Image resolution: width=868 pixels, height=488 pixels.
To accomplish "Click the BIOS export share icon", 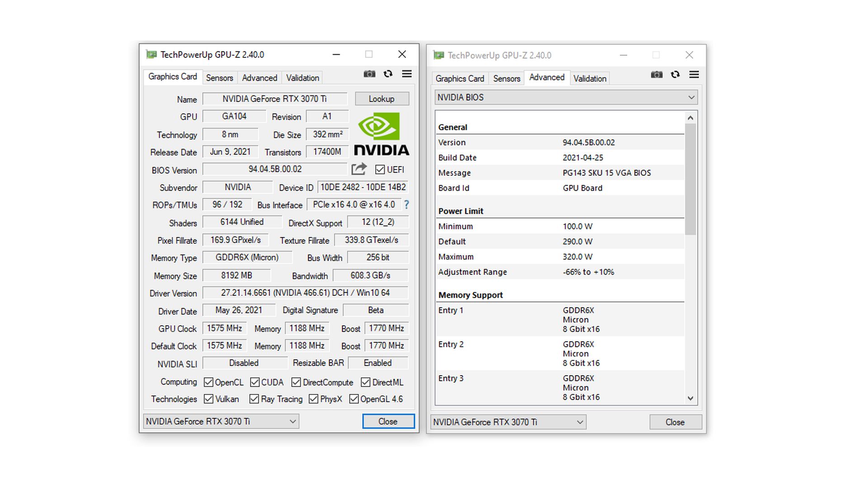I will 359,169.
